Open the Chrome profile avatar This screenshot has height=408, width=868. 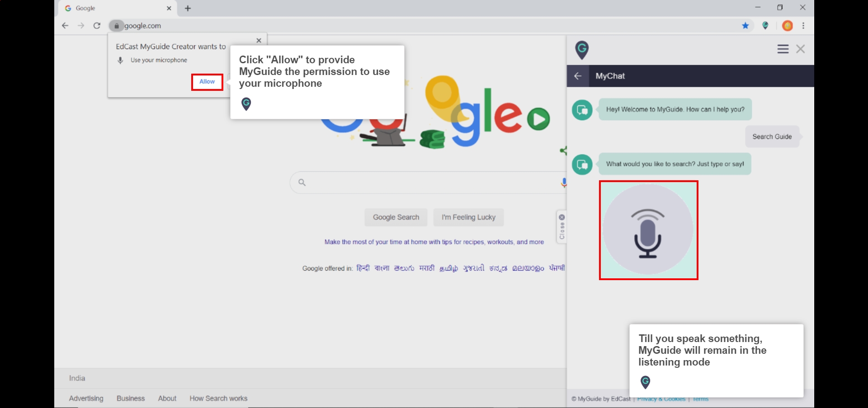pos(787,26)
